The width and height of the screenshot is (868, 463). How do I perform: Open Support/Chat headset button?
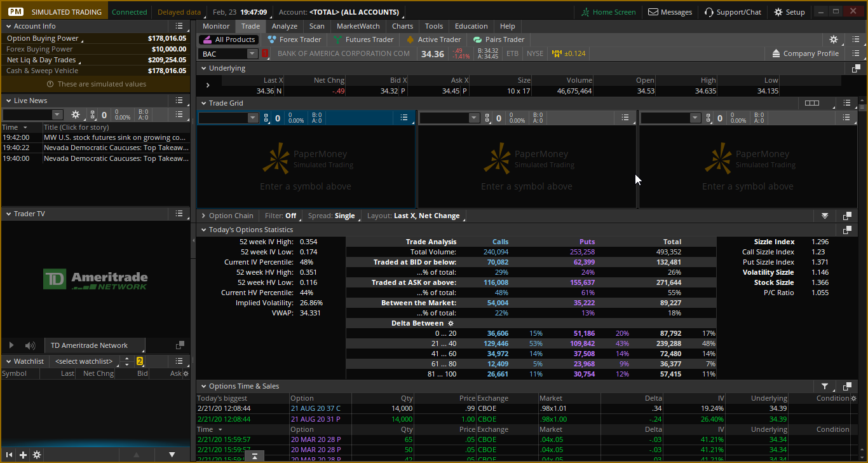pyautogui.click(x=733, y=12)
